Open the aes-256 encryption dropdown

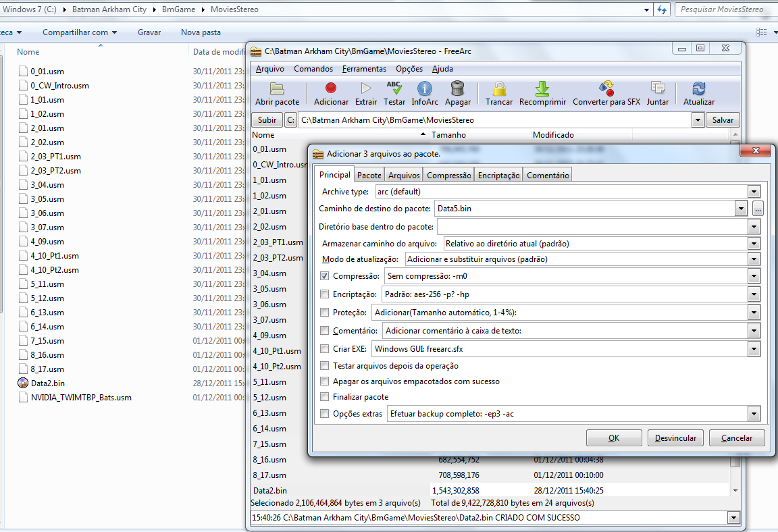[754, 294]
